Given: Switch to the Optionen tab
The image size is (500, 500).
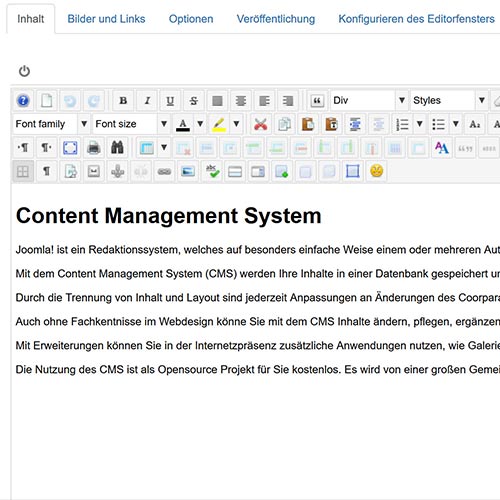Looking at the screenshot, I should pos(191,19).
